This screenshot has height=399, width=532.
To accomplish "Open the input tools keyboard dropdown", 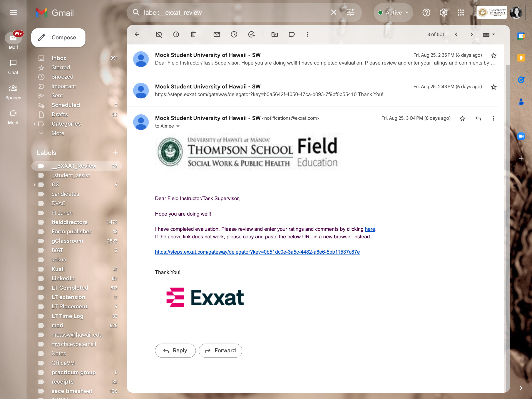I will point(489,35).
